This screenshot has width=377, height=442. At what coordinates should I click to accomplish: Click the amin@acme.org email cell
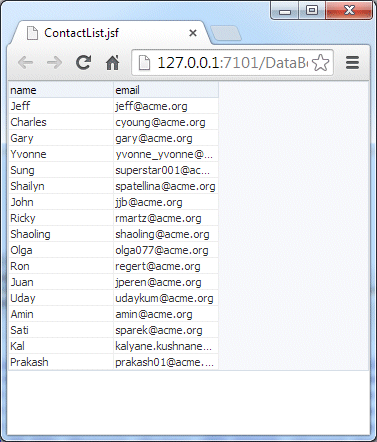(x=166, y=314)
